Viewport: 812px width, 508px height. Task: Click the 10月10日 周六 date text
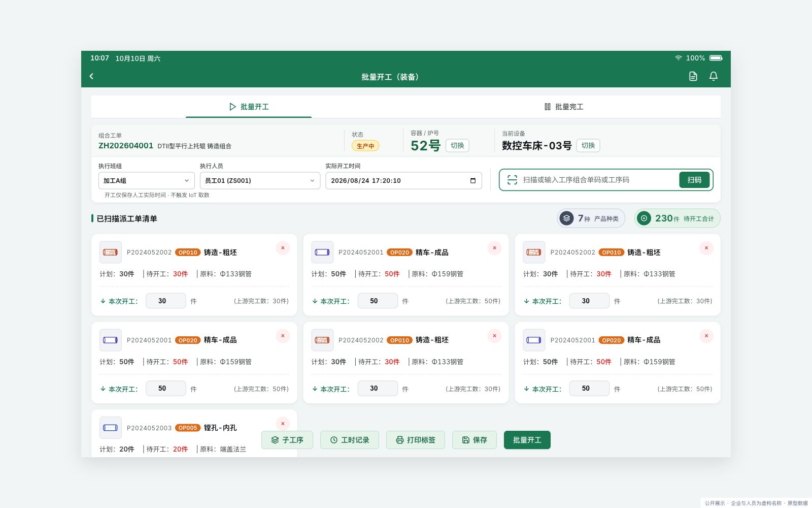[x=138, y=58]
